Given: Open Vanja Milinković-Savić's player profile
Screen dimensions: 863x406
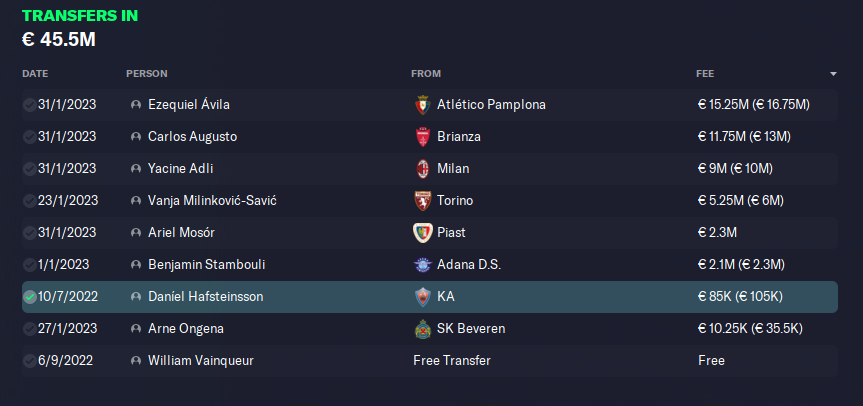Looking at the screenshot, I should point(212,201).
